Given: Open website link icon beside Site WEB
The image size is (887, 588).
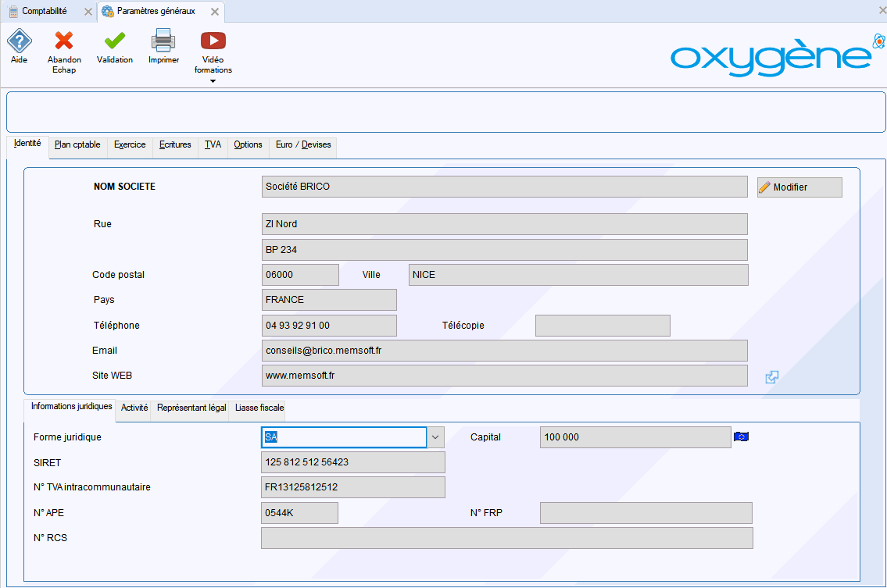Looking at the screenshot, I should coord(771,377).
